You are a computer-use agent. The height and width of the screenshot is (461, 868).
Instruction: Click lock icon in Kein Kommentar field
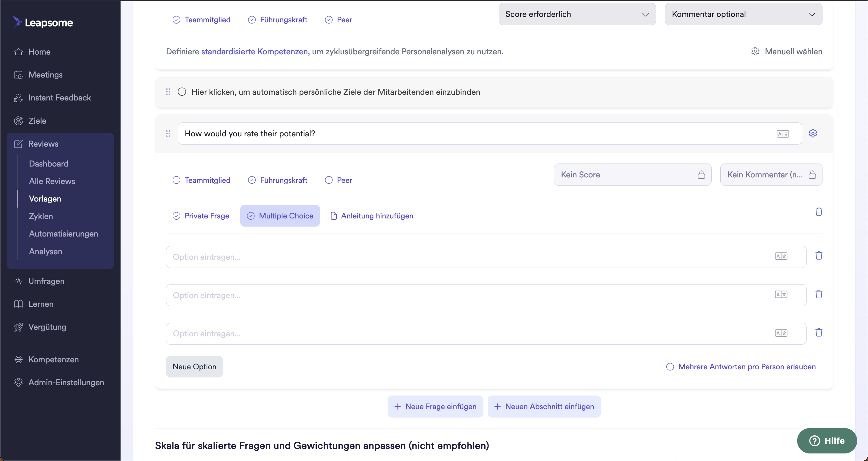click(x=812, y=174)
